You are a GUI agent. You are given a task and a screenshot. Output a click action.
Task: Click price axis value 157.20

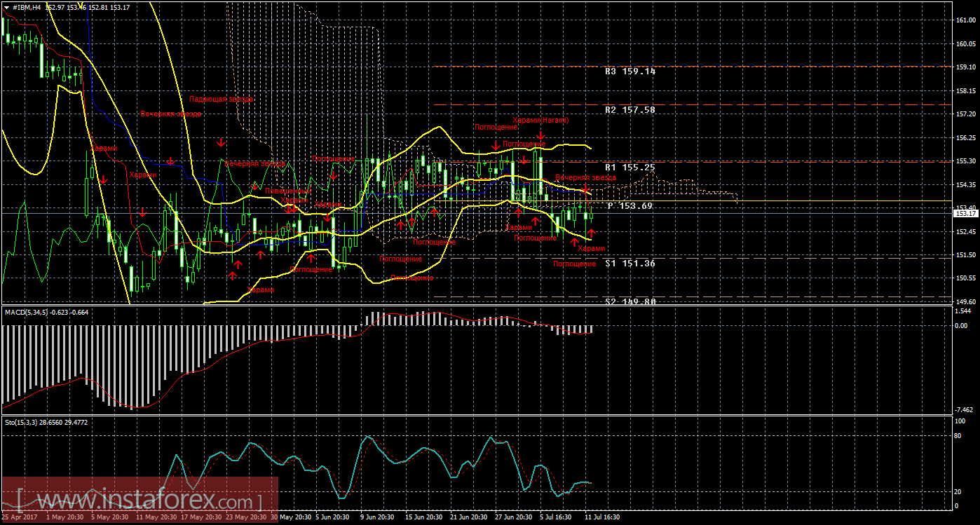coord(966,114)
